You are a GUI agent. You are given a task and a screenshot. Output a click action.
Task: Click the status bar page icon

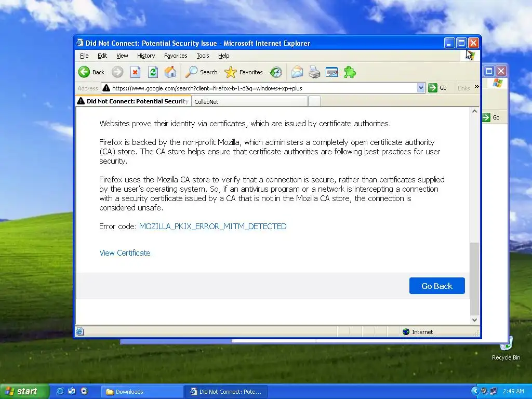pos(79,331)
